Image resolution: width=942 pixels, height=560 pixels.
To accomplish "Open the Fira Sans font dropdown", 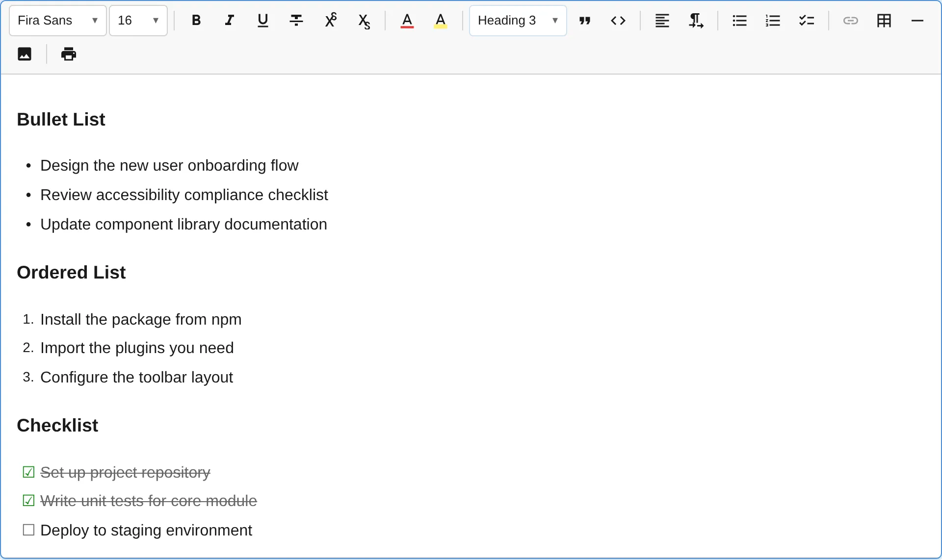I will [57, 20].
